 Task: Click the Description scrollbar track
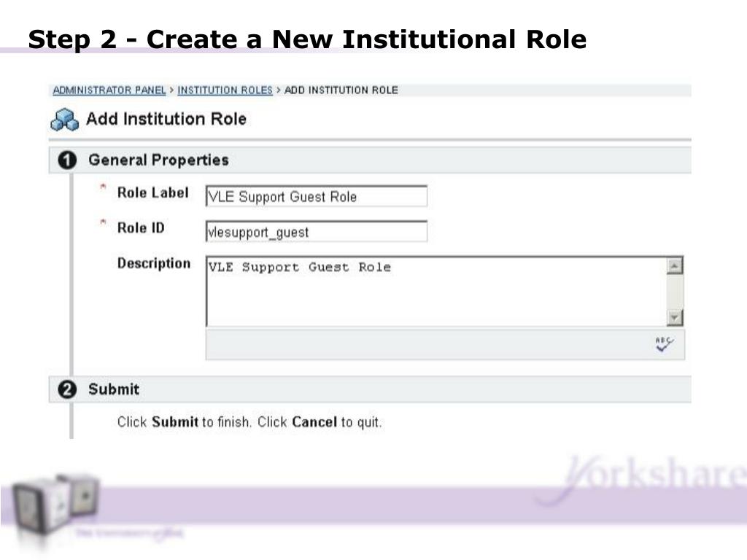[674, 292]
